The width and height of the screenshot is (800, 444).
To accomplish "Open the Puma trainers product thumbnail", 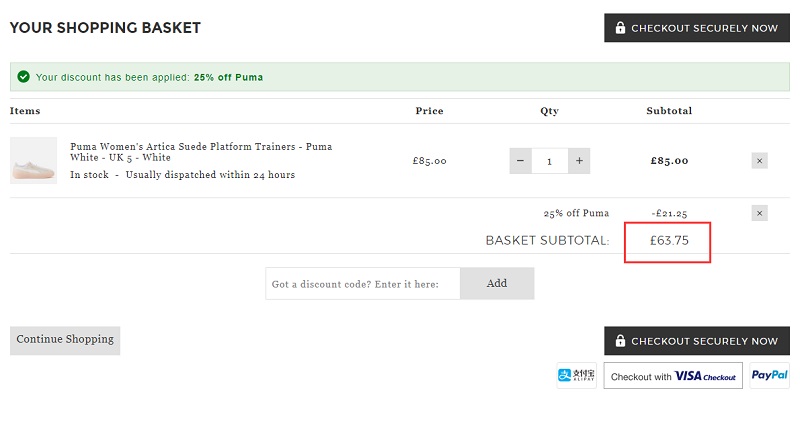I will pyautogui.click(x=33, y=161).
